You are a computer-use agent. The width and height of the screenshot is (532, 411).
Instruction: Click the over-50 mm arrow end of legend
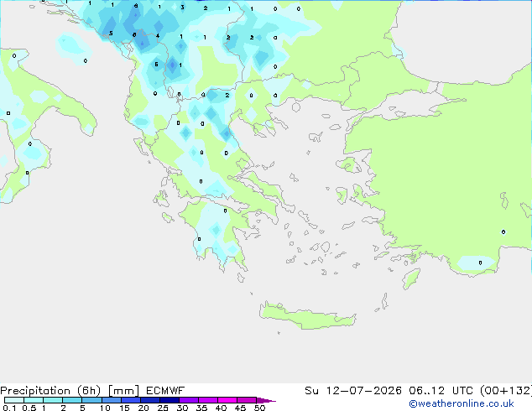[266, 400]
